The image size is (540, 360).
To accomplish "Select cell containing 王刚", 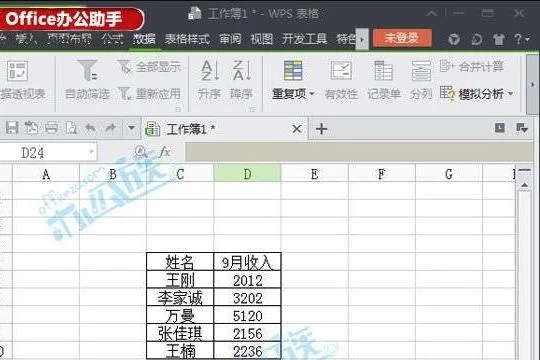I will point(180,280).
